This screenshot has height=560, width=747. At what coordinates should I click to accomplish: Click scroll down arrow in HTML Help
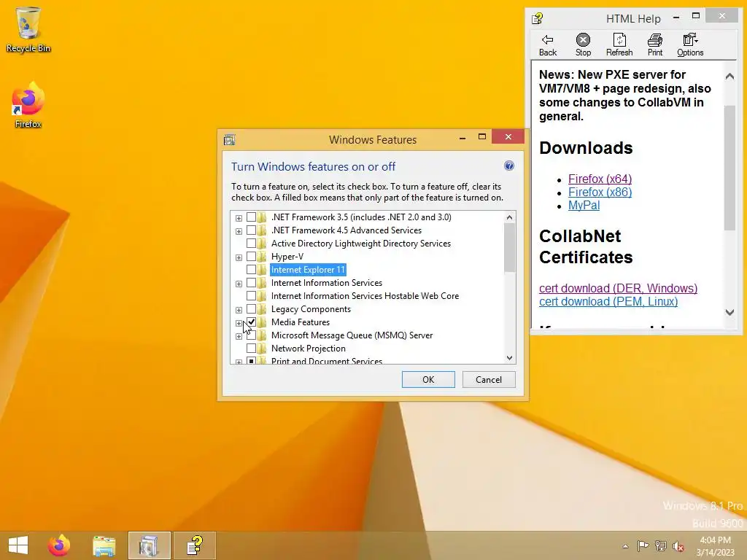click(729, 312)
